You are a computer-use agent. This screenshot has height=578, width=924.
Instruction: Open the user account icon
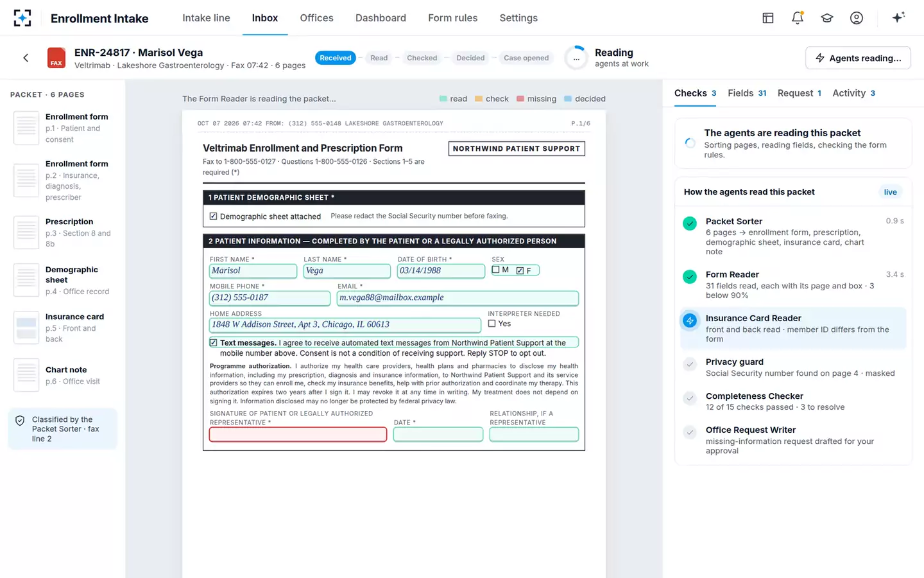857,18
